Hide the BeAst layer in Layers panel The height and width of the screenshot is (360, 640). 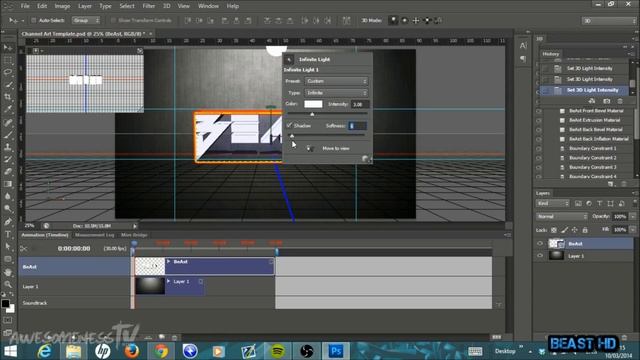point(540,244)
